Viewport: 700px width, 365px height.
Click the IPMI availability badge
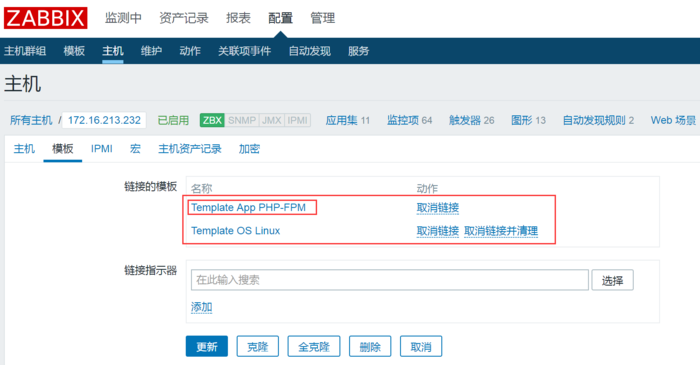click(x=297, y=120)
